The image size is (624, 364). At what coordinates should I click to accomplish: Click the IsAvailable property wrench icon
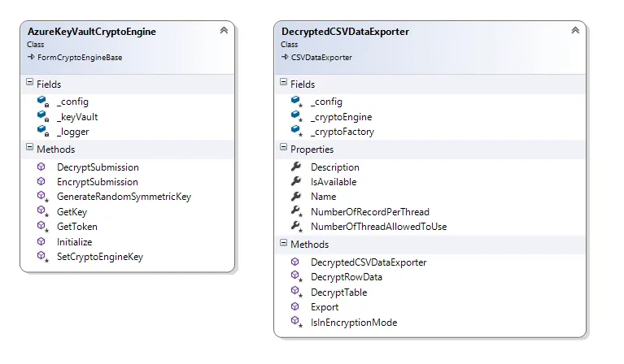(295, 182)
